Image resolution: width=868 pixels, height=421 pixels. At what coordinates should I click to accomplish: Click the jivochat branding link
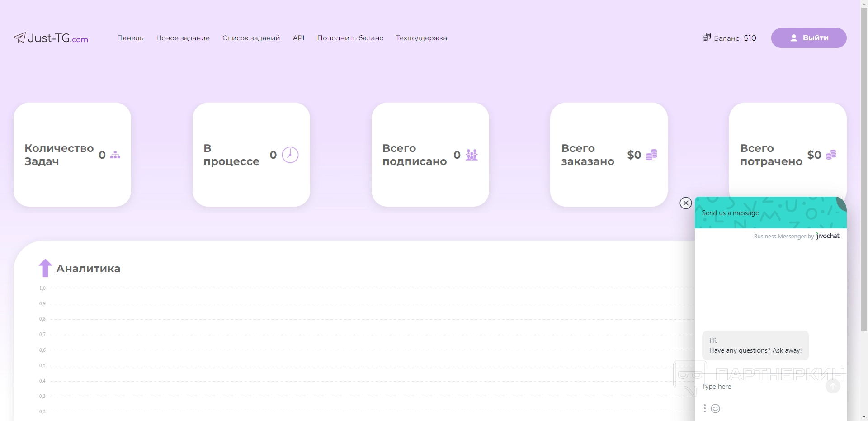click(x=828, y=236)
